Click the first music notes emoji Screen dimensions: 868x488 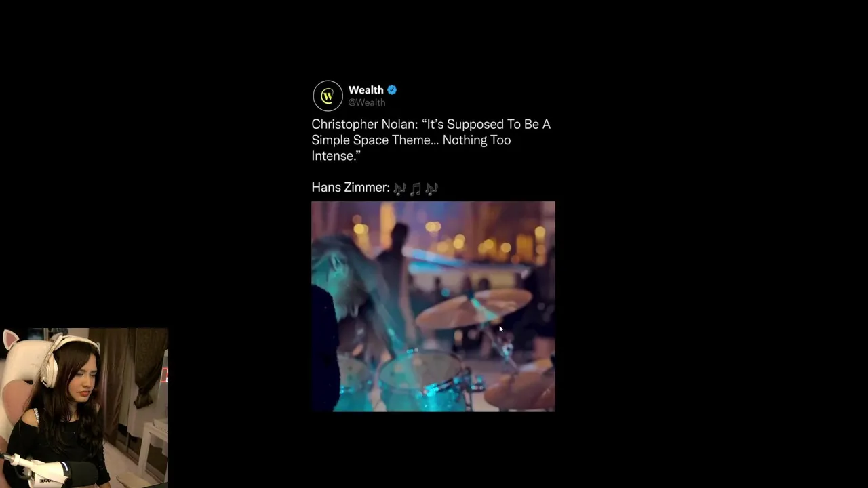pyautogui.click(x=399, y=188)
